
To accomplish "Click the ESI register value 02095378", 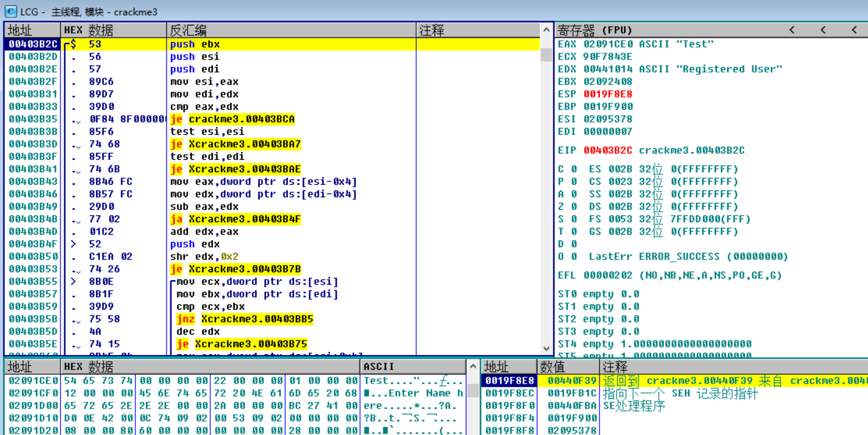I will click(608, 119).
